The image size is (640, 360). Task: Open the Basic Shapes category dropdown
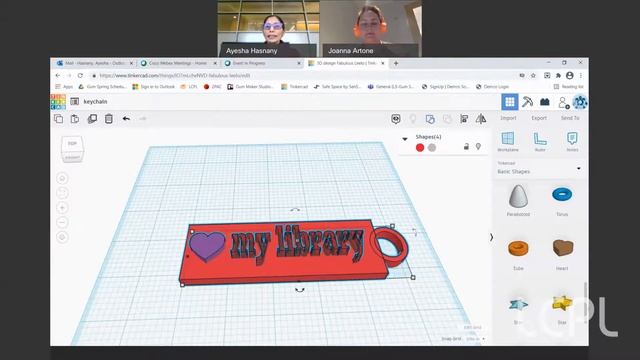click(x=539, y=168)
